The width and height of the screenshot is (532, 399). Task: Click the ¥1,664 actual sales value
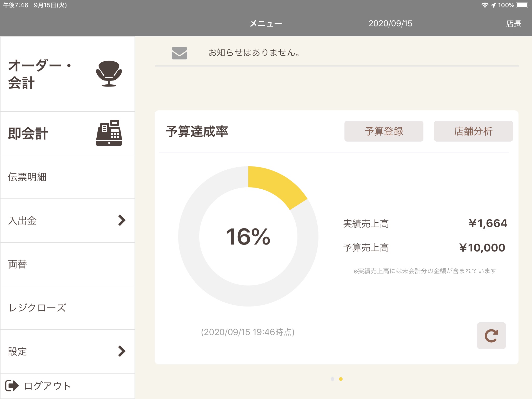[x=488, y=223]
